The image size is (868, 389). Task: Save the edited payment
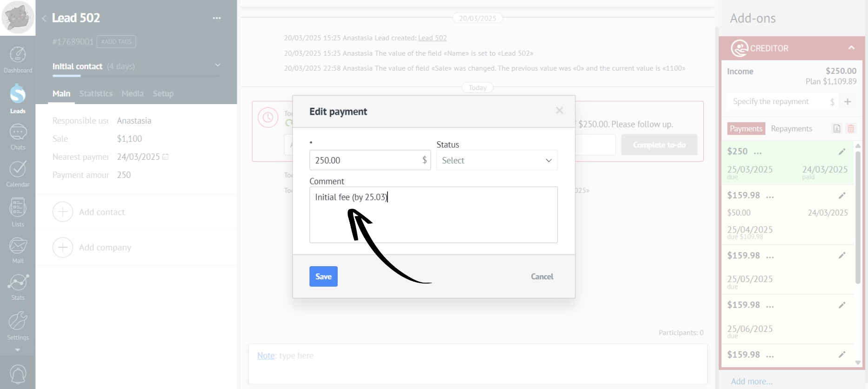[323, 277]
